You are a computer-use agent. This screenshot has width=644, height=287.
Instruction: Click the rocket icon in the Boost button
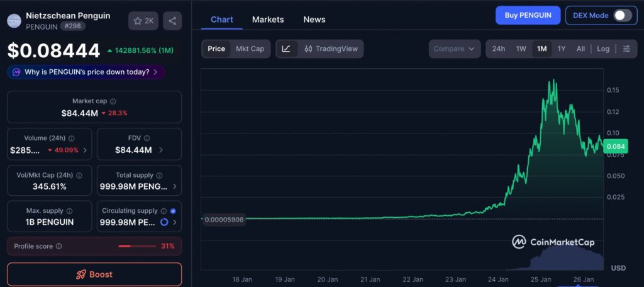[81, 274]
